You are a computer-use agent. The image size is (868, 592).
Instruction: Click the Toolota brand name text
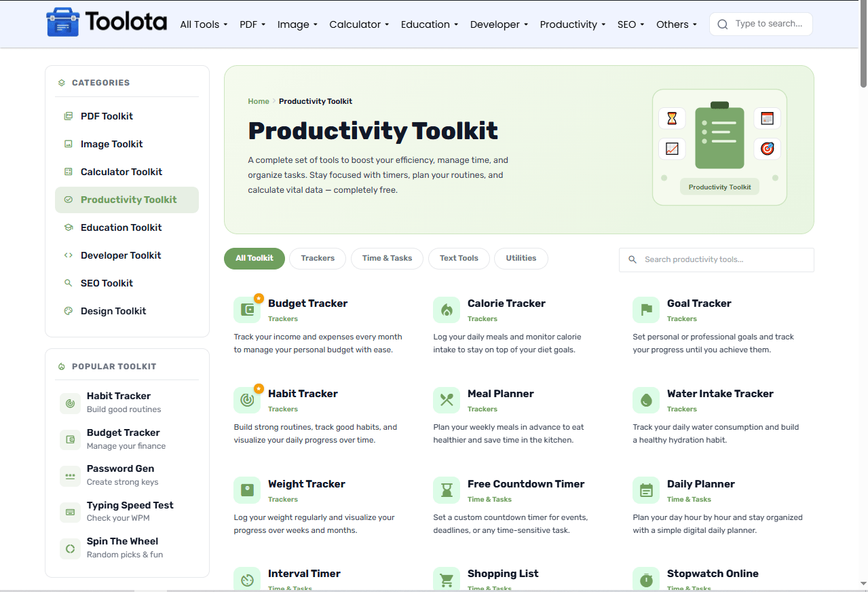[x=126, y=22]
